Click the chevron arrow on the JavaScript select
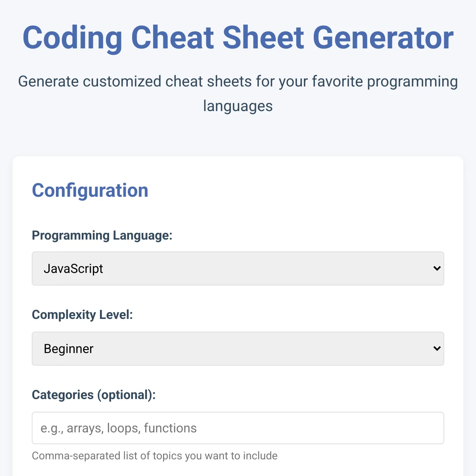476x476 pixels. pyautogui.click(x=437, y=269)
